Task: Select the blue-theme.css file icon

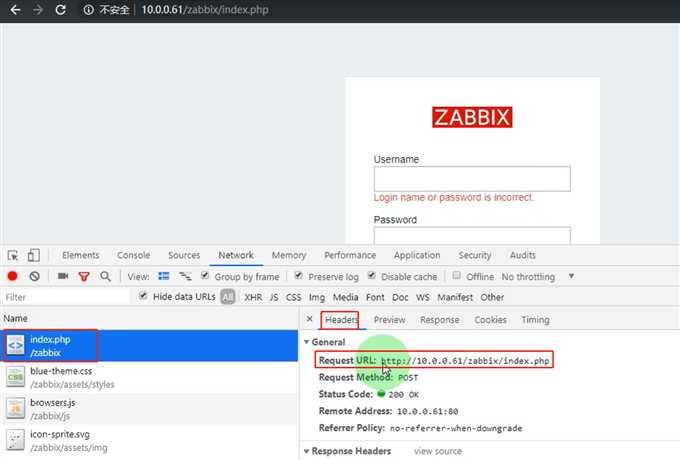Action: click(15, 377)
